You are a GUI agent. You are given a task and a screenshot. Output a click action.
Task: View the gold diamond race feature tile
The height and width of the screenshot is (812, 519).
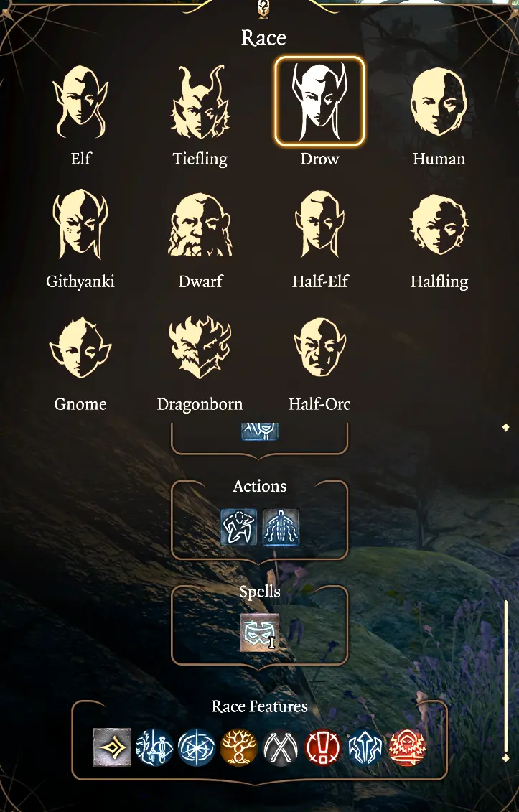112,747
